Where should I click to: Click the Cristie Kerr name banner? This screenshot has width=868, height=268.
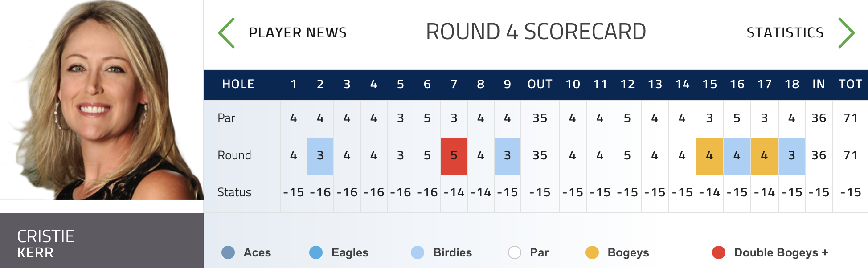pyautogui.click(x=102, y=240)
